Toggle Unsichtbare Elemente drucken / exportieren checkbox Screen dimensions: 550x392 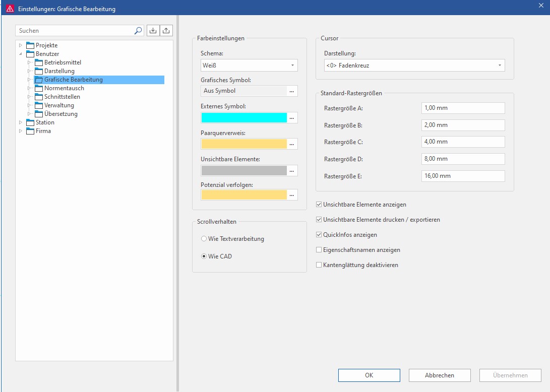[x=319, y=220]
